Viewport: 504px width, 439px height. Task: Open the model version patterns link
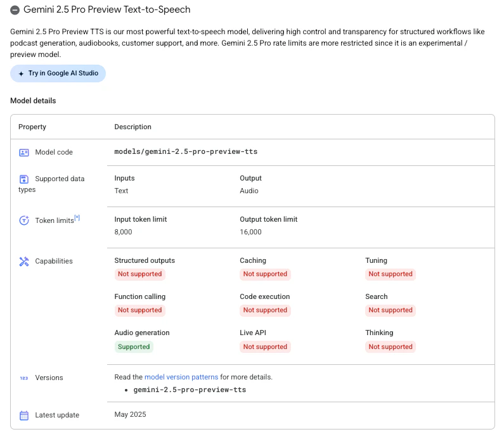click(181, 377)
